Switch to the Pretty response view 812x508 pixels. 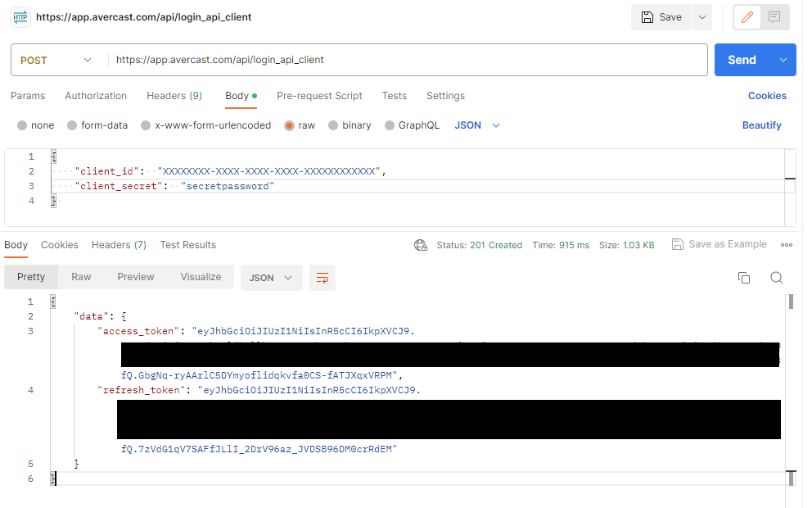click(x=31, y=277)
